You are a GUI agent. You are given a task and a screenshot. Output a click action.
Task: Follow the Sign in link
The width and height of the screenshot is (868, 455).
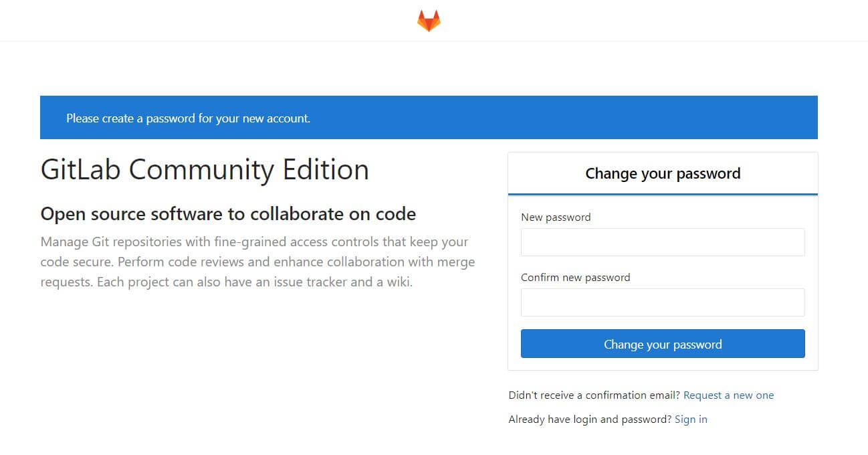[691, 420]
